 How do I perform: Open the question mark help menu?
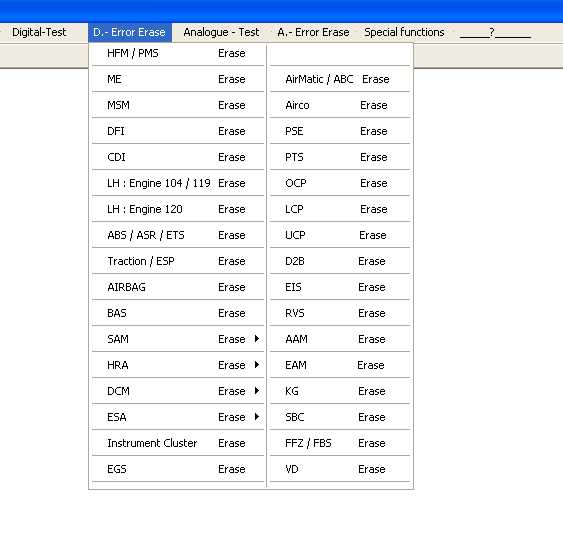[x=495, y=32]
